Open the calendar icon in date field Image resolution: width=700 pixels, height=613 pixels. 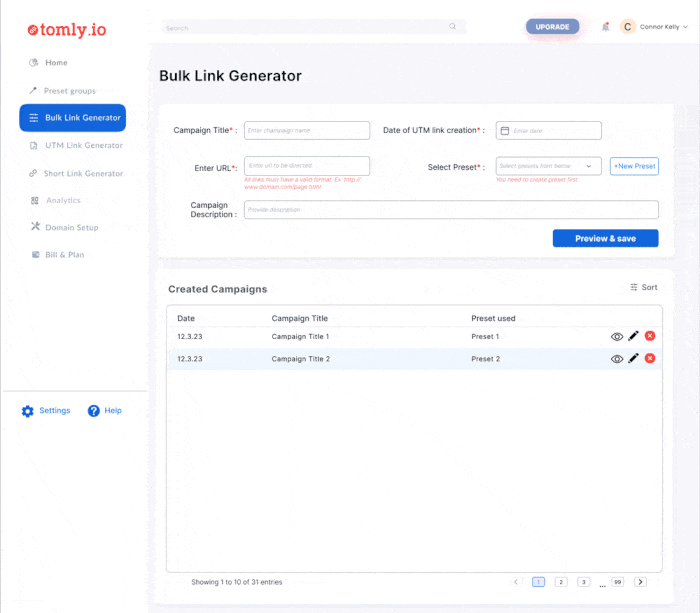tap(504, 131)
